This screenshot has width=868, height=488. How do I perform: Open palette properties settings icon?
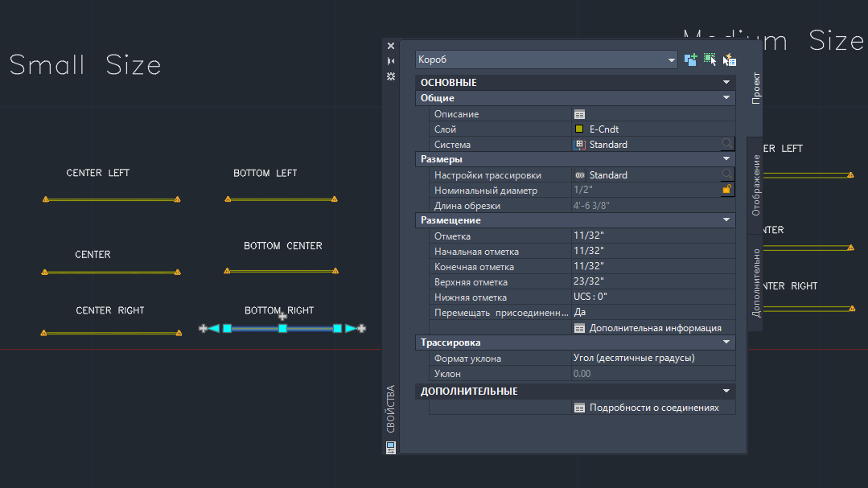pyautogui.click(x=391, y=76)
